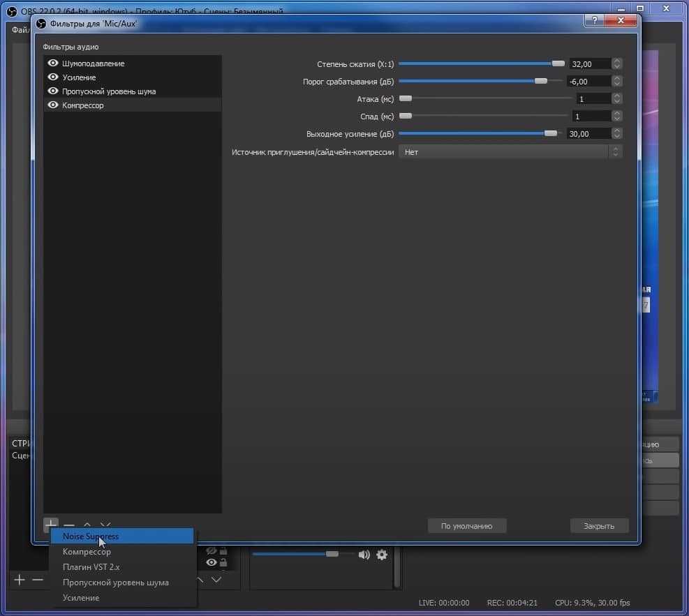689x616 pixels.
Task: Click the mixer speaker mute icon
Action: click(364, 555)
